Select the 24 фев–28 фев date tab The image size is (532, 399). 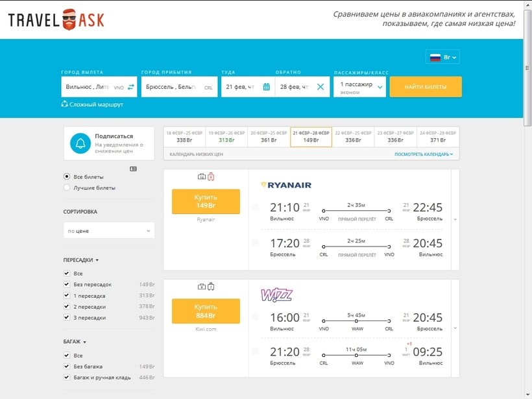pos(438,137)
